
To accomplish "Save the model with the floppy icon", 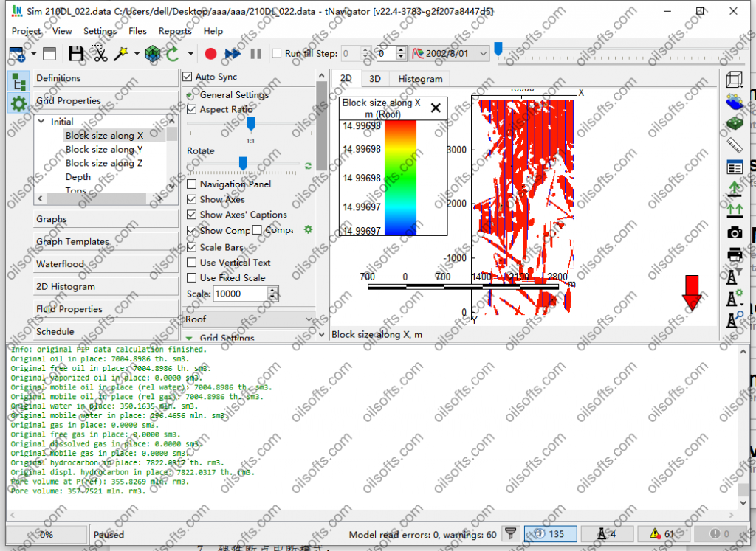I will coord(76,54).
